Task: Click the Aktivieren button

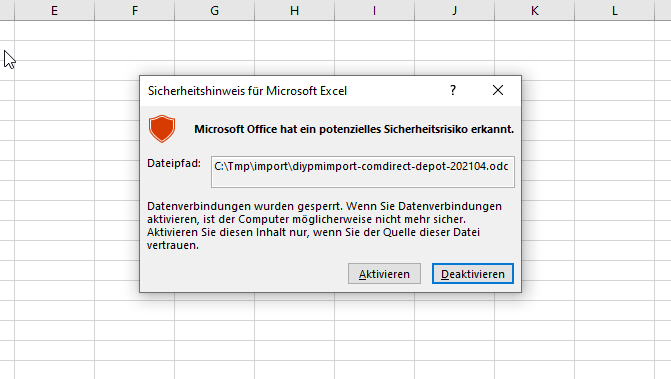Action: click(x=384, y=274)
